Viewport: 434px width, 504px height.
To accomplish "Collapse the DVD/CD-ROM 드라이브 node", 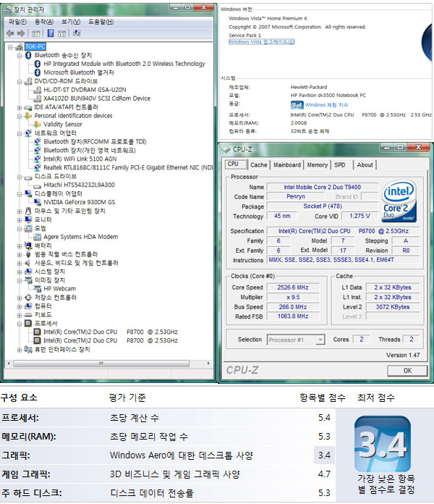I will [20, 82].
